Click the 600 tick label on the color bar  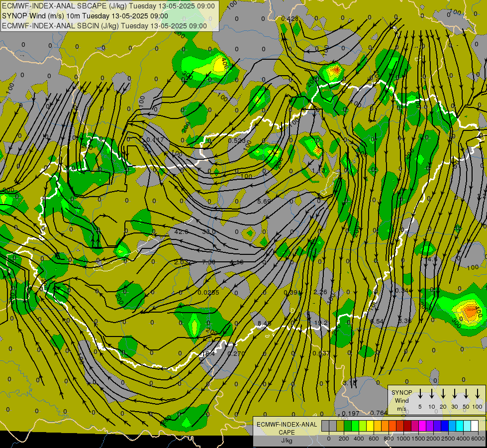click(x=374, y=439)
